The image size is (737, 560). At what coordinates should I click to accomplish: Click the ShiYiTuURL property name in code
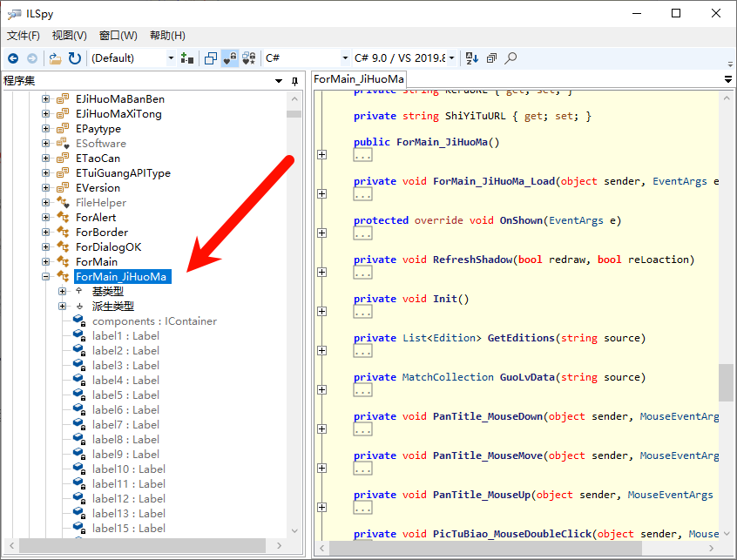(475, 116)
